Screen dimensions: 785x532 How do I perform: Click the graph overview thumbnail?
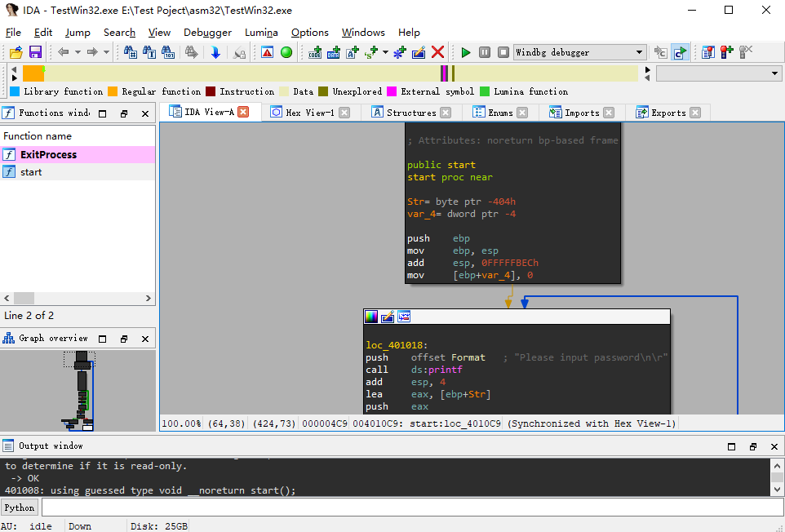coord(78,390)
